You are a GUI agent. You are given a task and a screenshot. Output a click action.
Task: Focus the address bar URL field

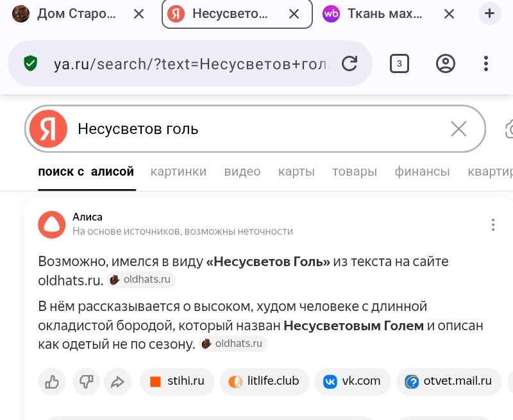tap(191, 63)
